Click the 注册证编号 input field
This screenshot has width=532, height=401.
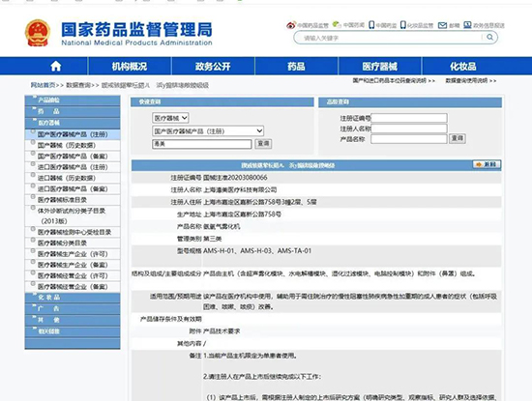(409, 118)
